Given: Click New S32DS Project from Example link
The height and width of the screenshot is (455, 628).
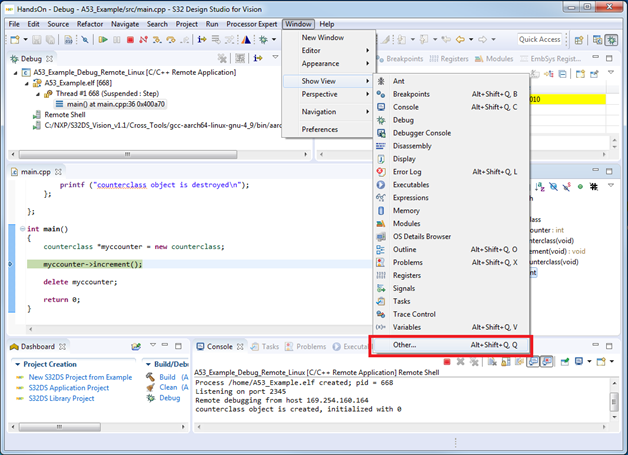Looking at the screenshot, I should tap(80, 377).
